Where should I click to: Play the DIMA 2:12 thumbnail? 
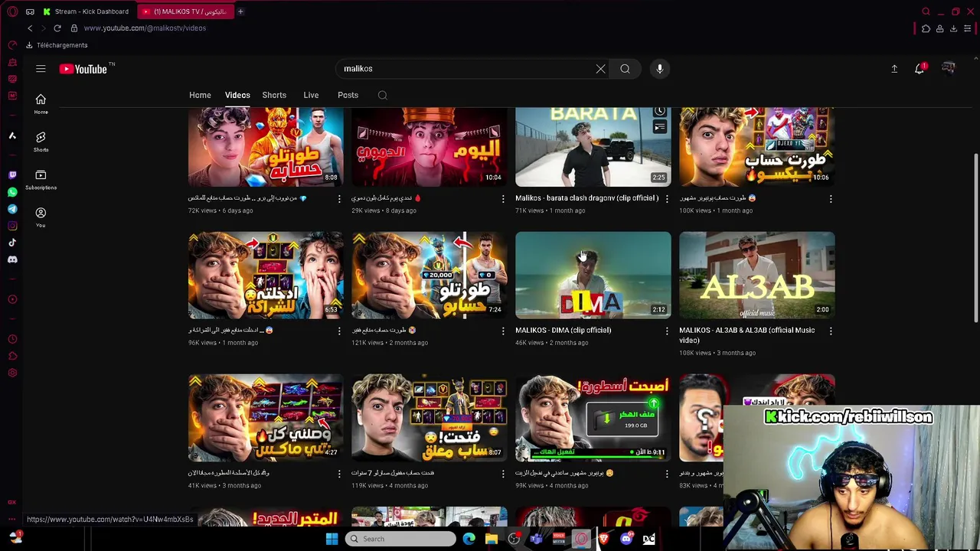(593, 275)
